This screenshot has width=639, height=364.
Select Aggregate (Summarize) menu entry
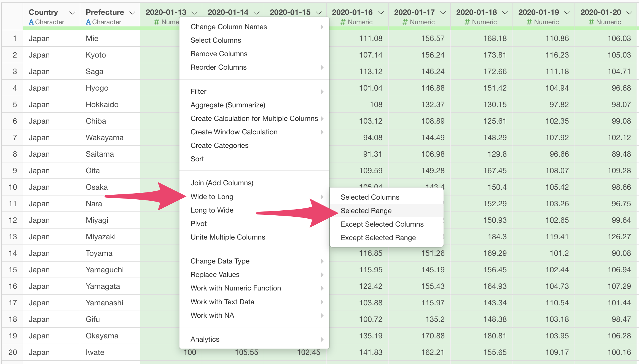tap(228, 105)
